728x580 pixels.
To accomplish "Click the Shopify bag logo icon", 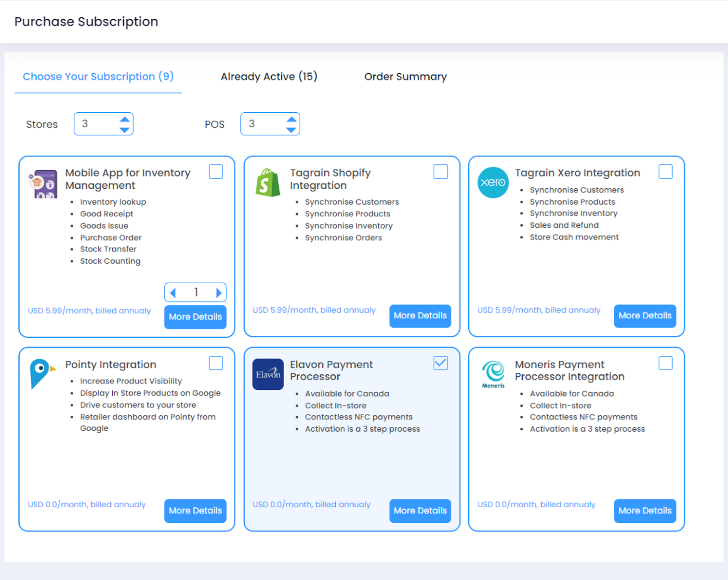I will (x=268, y=183).
